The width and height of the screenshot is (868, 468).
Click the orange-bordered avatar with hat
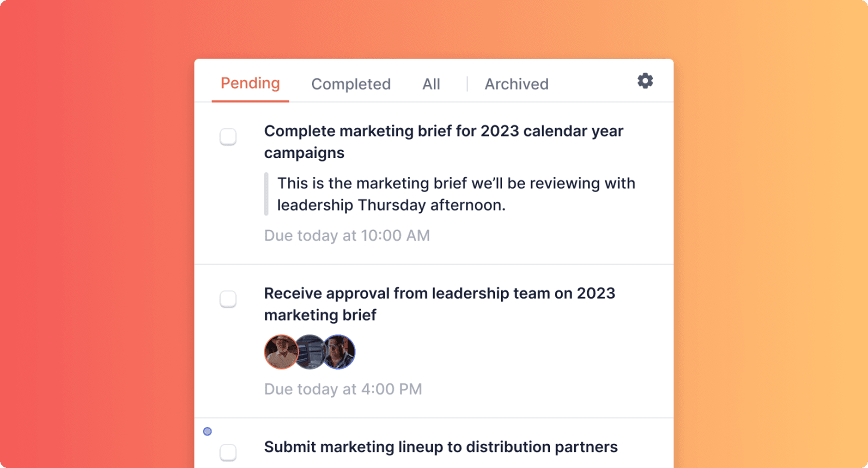point(280,352)
